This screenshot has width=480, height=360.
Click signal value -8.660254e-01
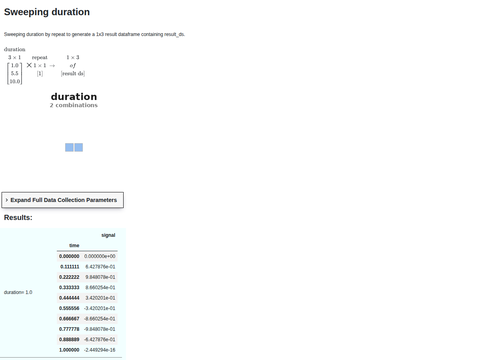pos(100,319)
